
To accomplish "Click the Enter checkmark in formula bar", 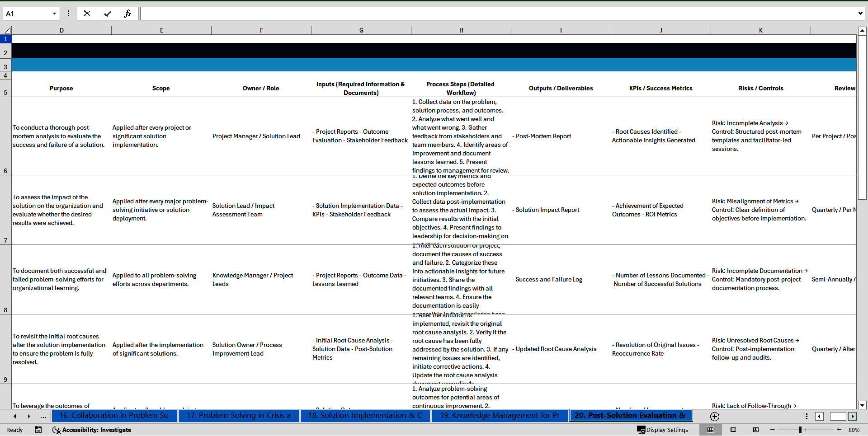I will tap(108, 14).
